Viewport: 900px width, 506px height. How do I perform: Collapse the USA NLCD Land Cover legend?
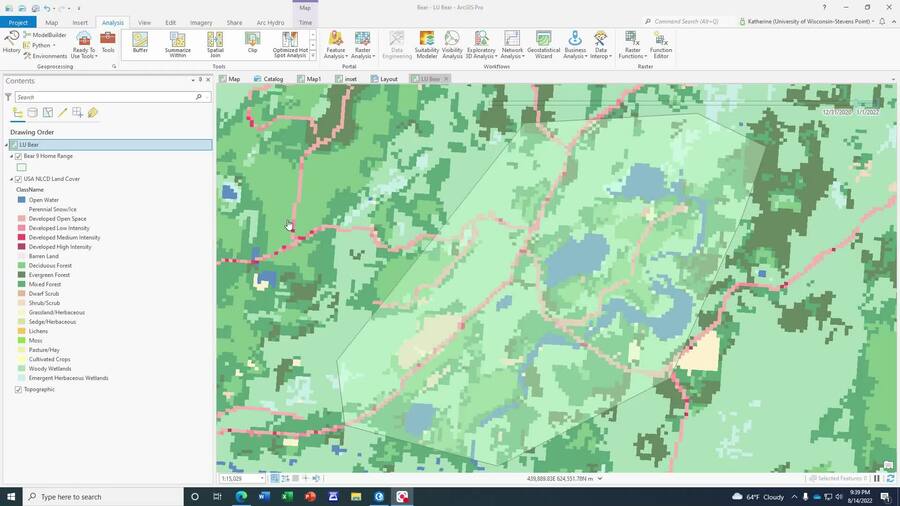[x=11, y=179]
